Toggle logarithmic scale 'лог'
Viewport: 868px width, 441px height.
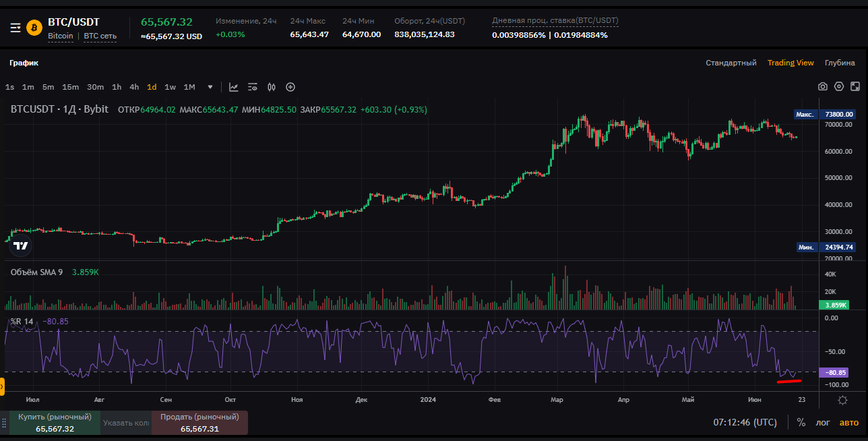(824, 423)
